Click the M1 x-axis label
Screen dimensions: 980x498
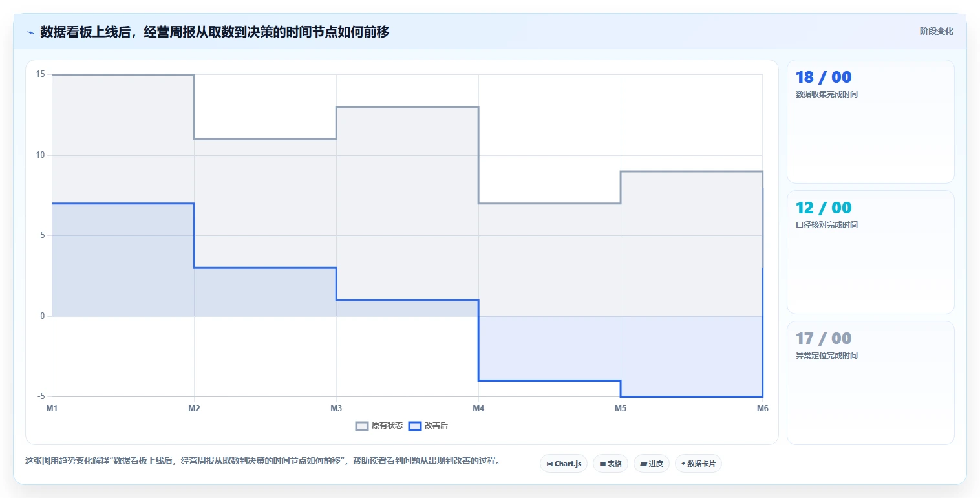pyautogui.click(x=52, y=408)
